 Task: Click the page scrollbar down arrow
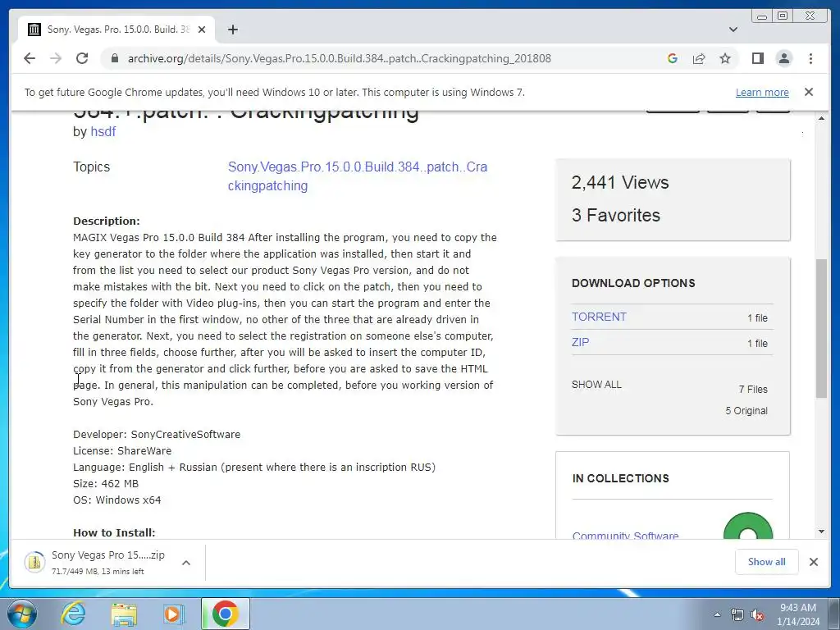click(x=821, y=532)
